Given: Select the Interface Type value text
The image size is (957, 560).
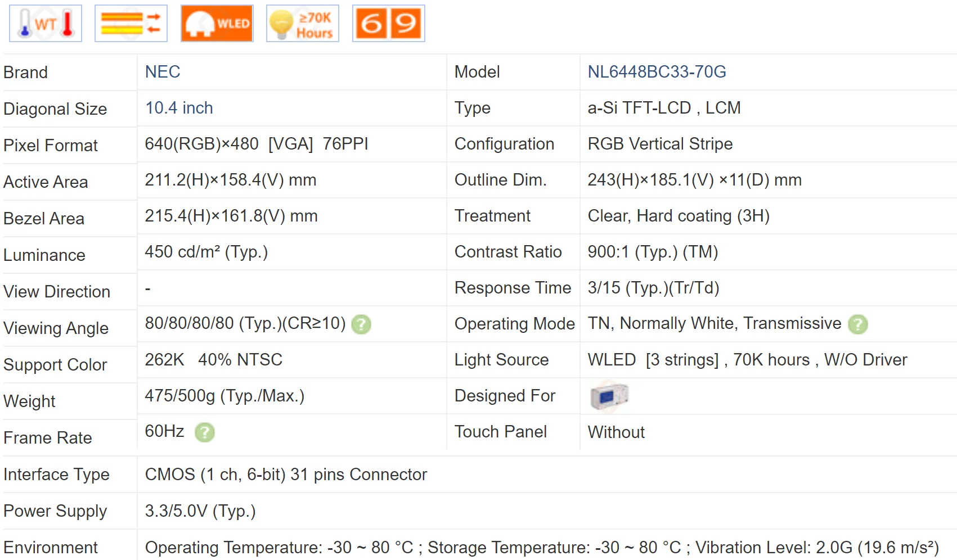Looking at the screenshot, I should (286, 475).
